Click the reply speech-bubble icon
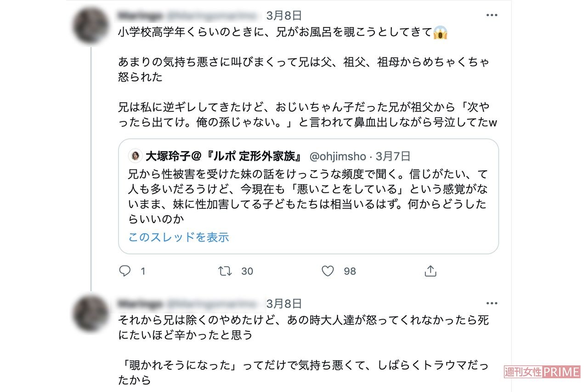Image resolution: width=588 pixels, height=392 pixels. point(124,271)
